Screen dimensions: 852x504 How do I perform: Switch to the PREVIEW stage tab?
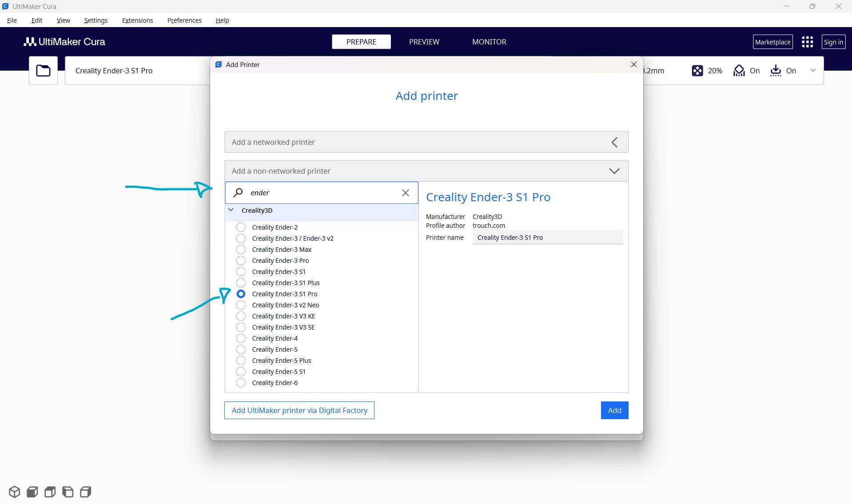pos(424,42)
